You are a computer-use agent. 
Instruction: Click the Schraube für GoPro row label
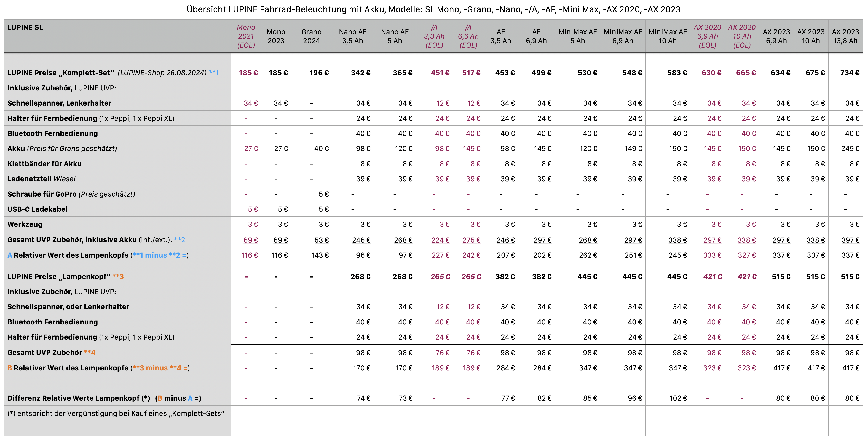pyautogui.click(x=71, y=194)
